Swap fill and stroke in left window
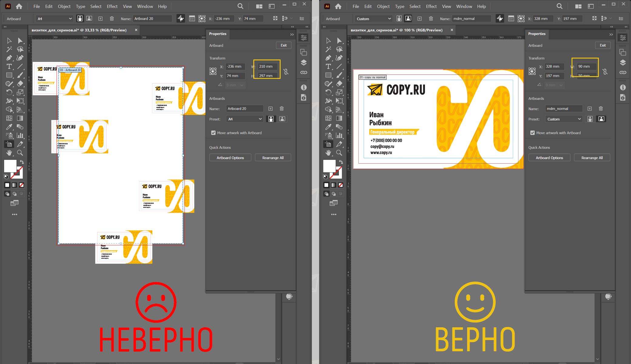The image size is (631, 364). (22, 162)
